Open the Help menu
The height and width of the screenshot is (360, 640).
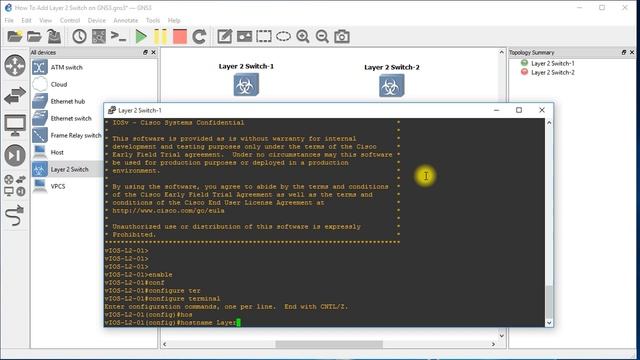point(174,20)
